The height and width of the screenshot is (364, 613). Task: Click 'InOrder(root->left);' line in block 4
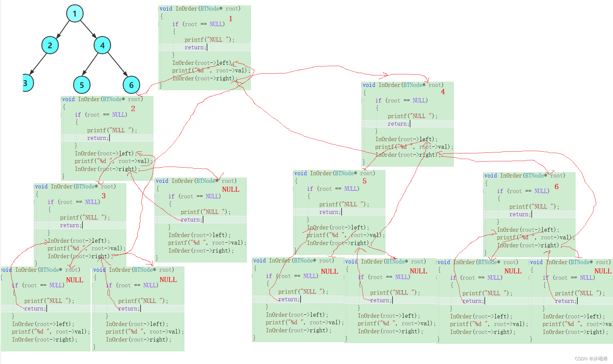pyautogui.click(x=406, y=139)
